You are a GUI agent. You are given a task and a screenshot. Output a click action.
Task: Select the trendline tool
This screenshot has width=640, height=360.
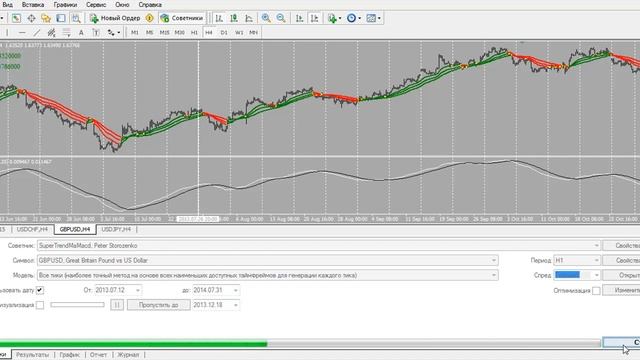pos(37,32)
